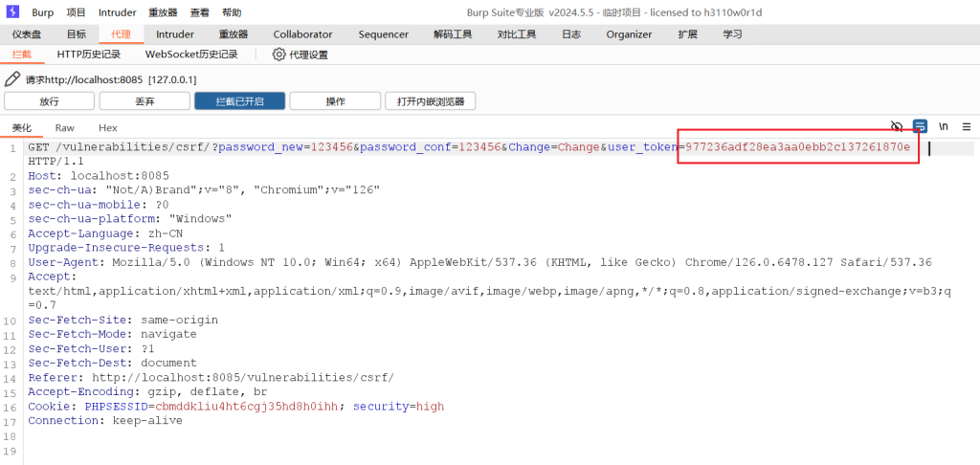Toggle the blue word wrap icon
This screenshot has width=980, height=465.
tap(920, 126)
